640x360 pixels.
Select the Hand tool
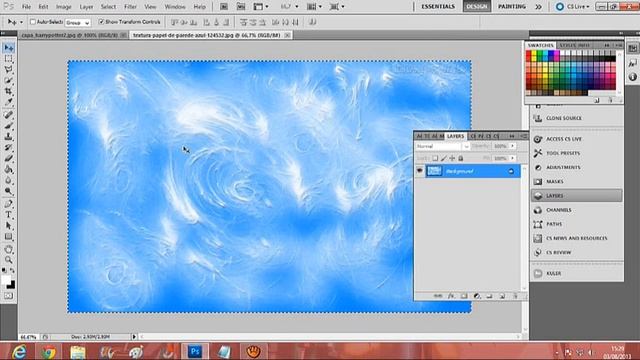[9, 249]
